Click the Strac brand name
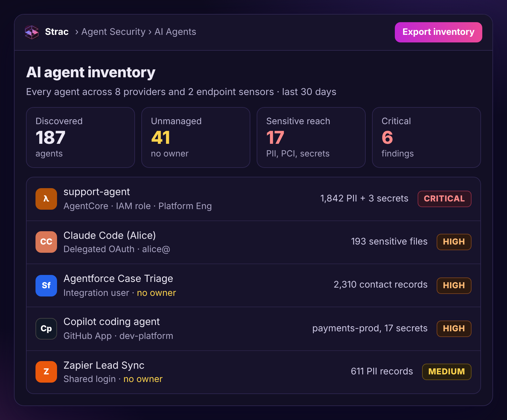Image resolution: width=507 pixels, height=420 pixels. pos(57,32)
